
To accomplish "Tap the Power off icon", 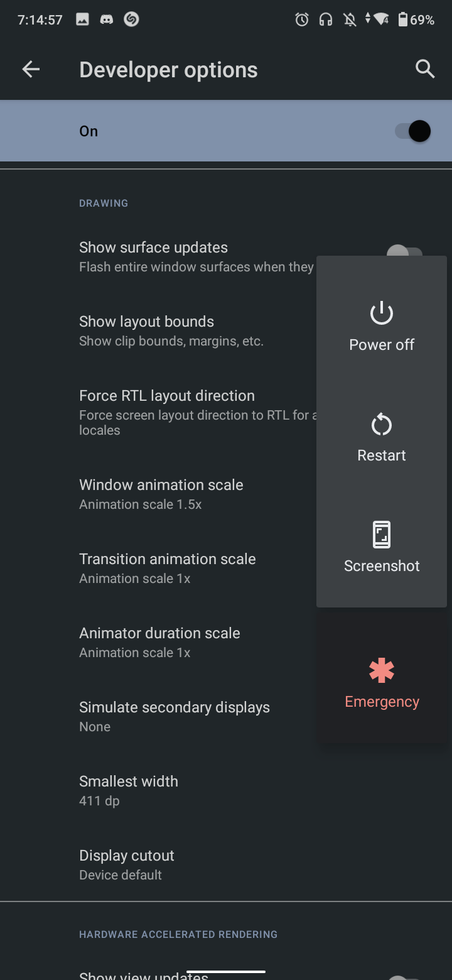I will (x=382, y=313).
